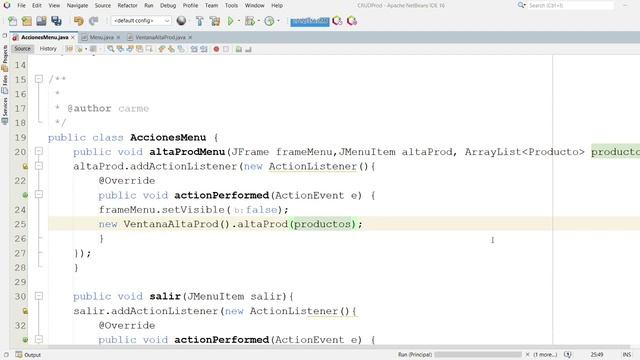This screenshot has width=640, height=360.
Task: Click the rightmost main toolbar profiler icon
Action: pos(352,21)
